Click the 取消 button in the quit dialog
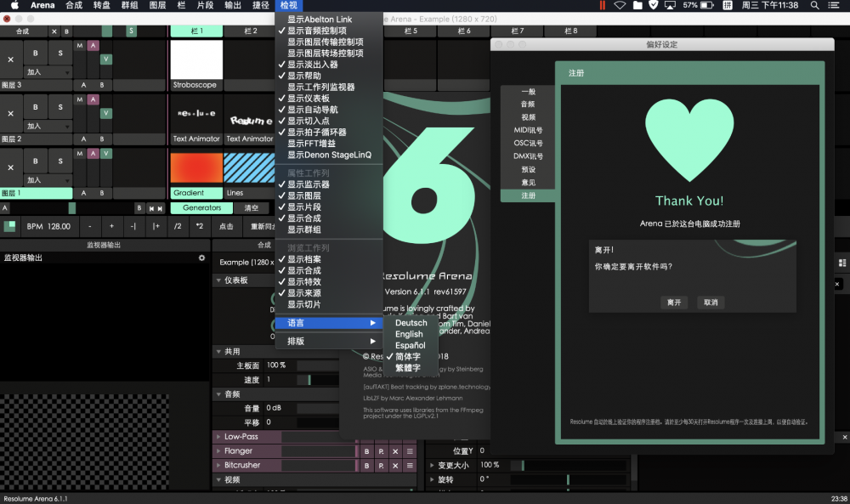The height and width of the screenshot is (504, 850). point(711,303)
